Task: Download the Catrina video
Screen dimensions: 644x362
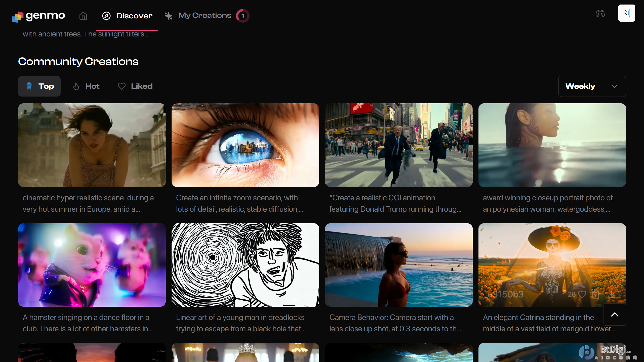Action: click(611, 294)
